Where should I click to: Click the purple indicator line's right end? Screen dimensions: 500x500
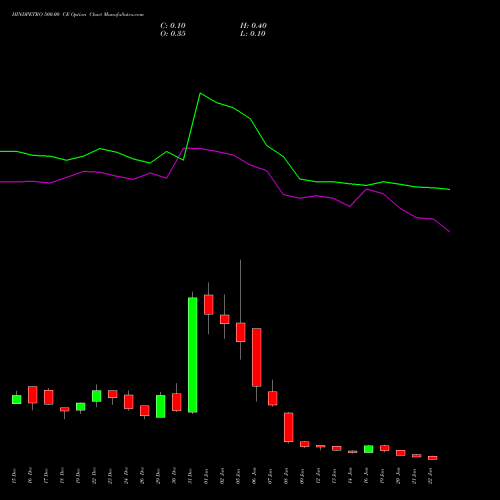click(x=449, y=231)
